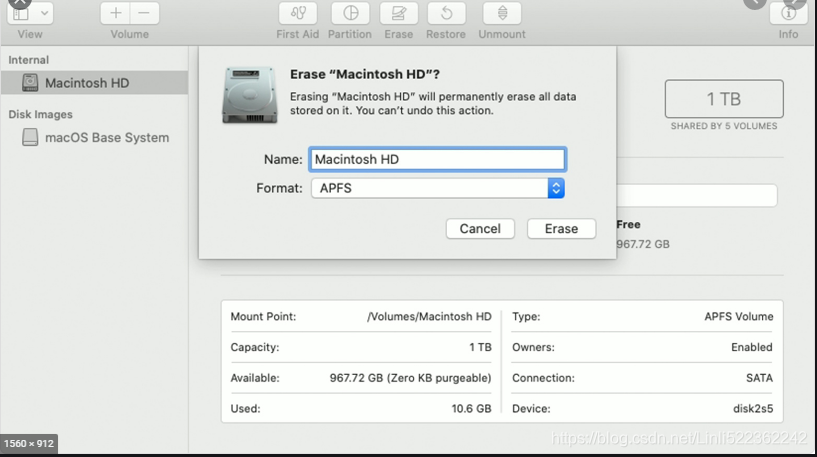
Task: Click the Owners value Enabled
Action: [x=752, y=347]
